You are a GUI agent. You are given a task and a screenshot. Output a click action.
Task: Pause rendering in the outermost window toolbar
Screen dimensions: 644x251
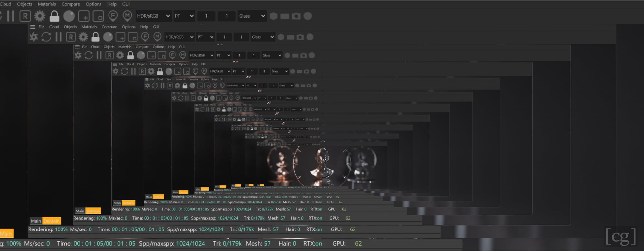[x=11, y=16]
